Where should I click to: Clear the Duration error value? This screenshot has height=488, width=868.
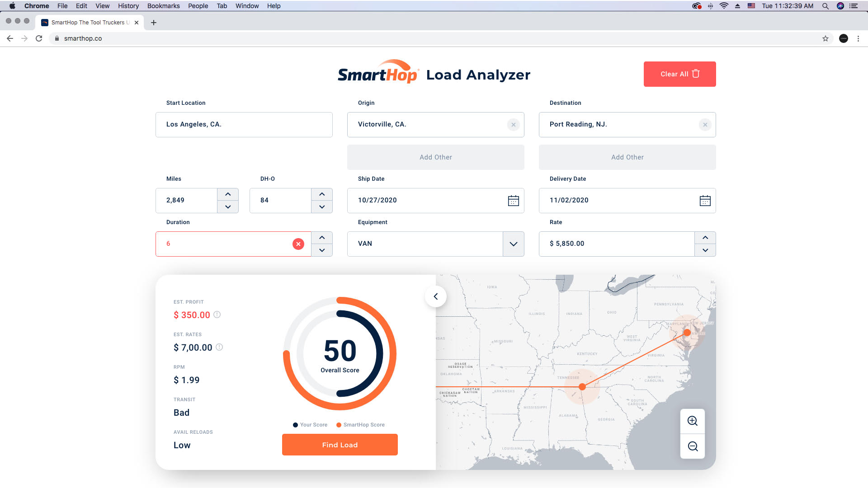[298, 244]
